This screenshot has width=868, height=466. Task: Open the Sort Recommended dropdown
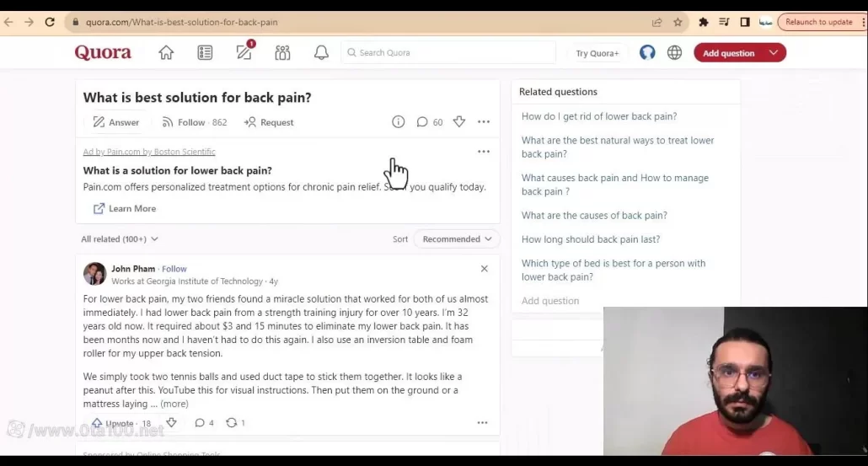click(457, 239)
